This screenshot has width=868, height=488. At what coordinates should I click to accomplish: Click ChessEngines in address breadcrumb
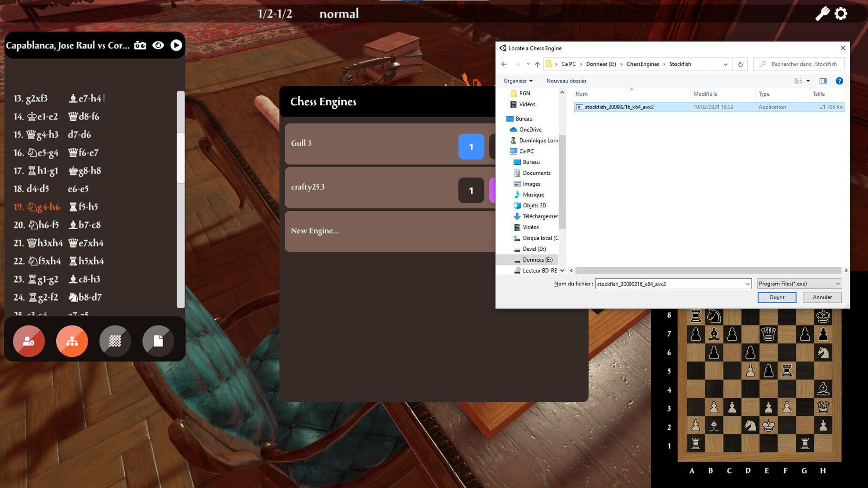pos(642,64)
